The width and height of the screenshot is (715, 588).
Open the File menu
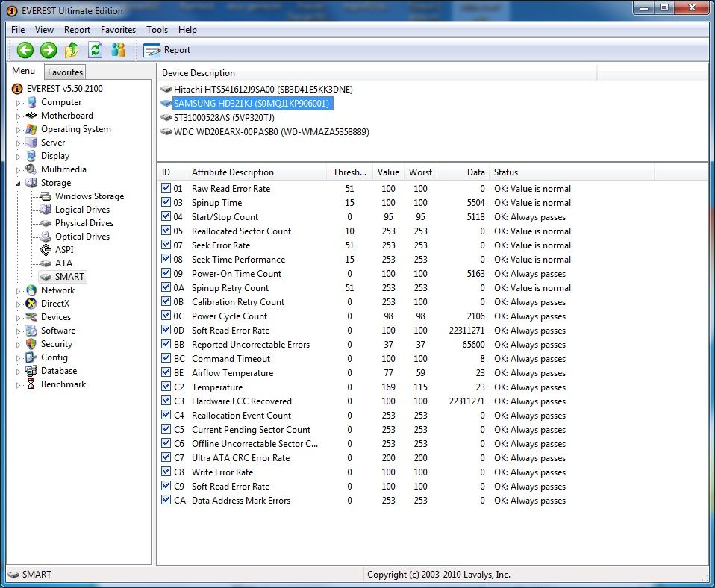[x=18, y=30]
